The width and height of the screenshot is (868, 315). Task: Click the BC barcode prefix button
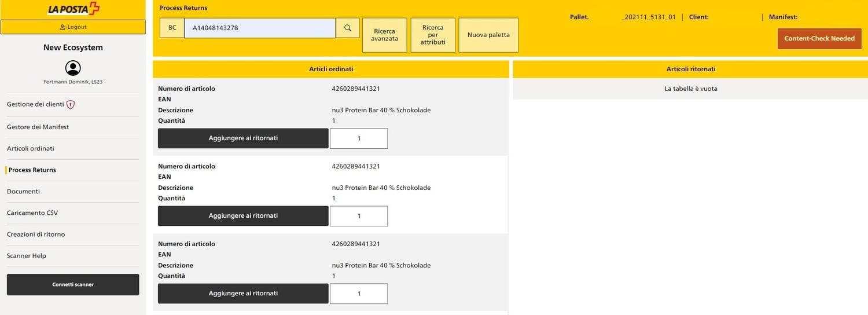(172, 28)
